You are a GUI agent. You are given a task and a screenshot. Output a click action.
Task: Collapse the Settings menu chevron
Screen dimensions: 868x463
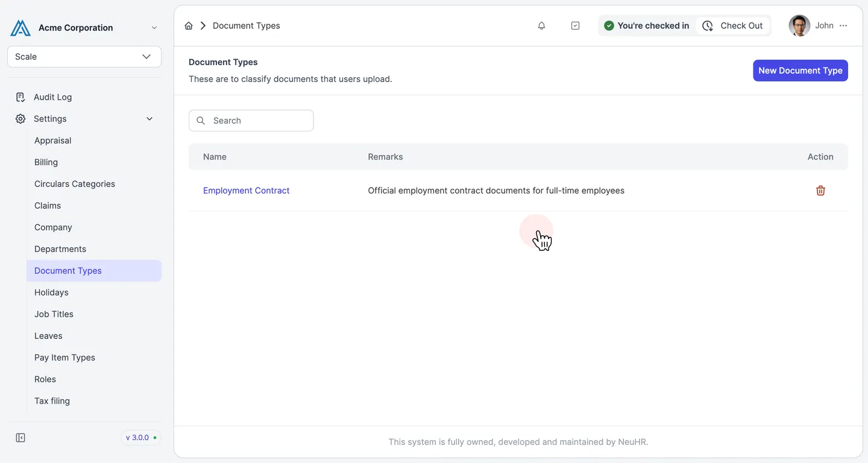pyautogui.click(x=149, y=119)
